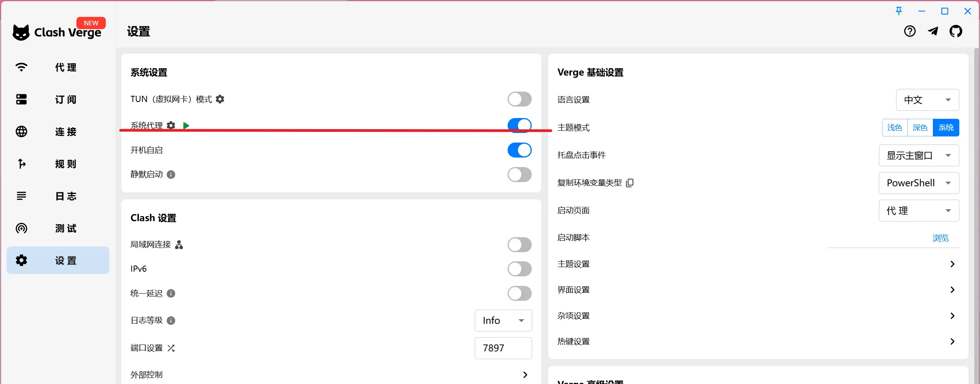Pin the window with the pin icon
The width and height of the screenshot is (980, 384).
(x=899, y=11)
